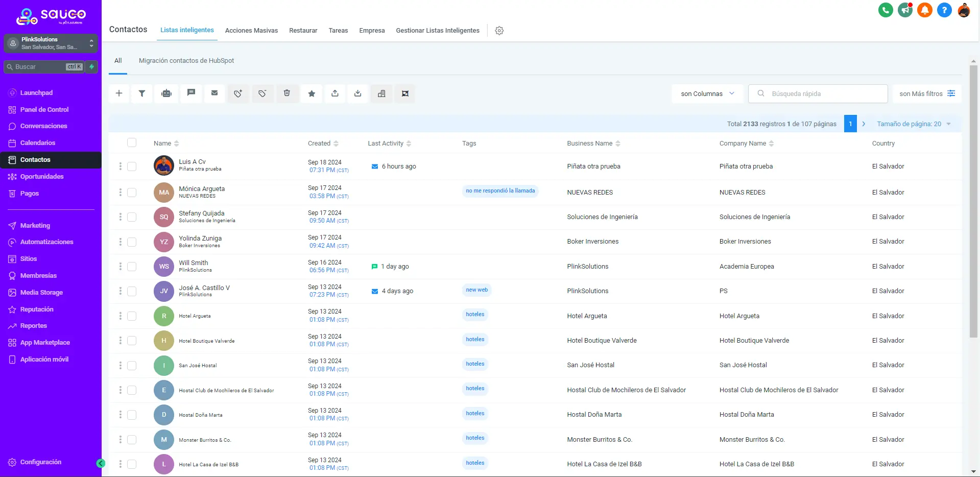The width and height of the screenshot is (980, 477).
Task: Click the Buscar sidebar search box
Action: point(44,67)
